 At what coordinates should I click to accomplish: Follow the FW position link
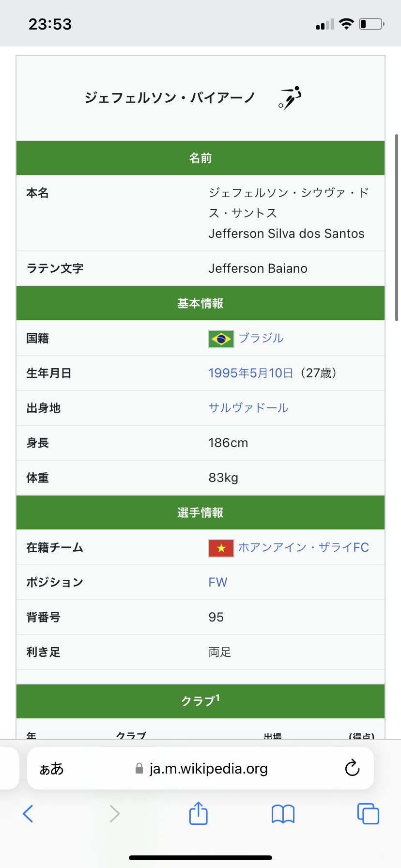[218, 582]
